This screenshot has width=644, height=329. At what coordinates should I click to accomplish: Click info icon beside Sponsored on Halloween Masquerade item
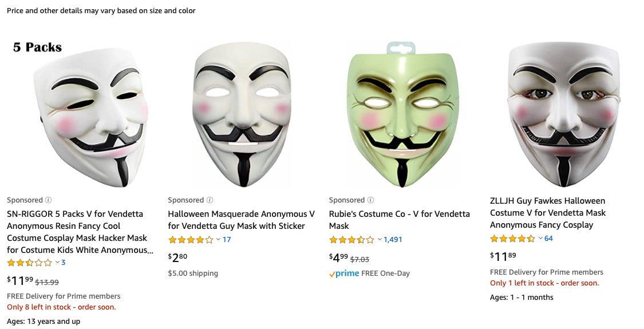210,200
